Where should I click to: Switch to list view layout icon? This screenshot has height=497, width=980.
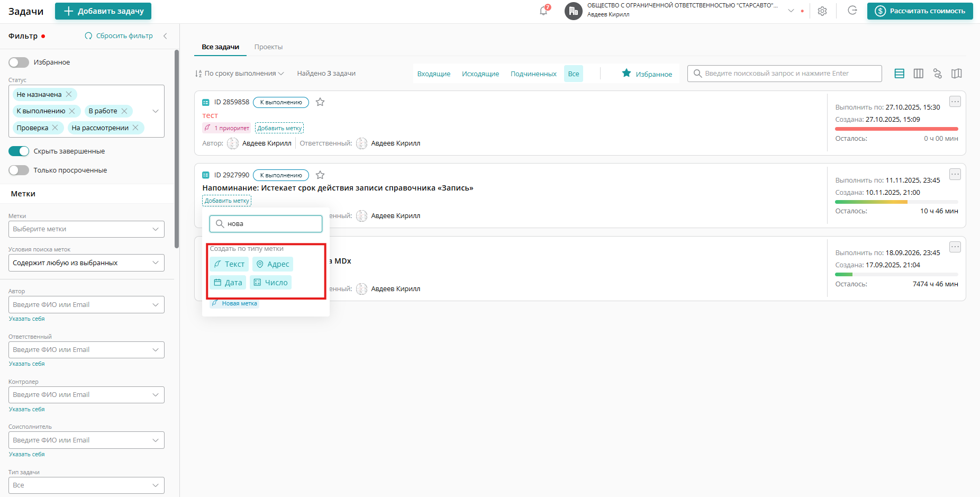(x=899, y=74)
